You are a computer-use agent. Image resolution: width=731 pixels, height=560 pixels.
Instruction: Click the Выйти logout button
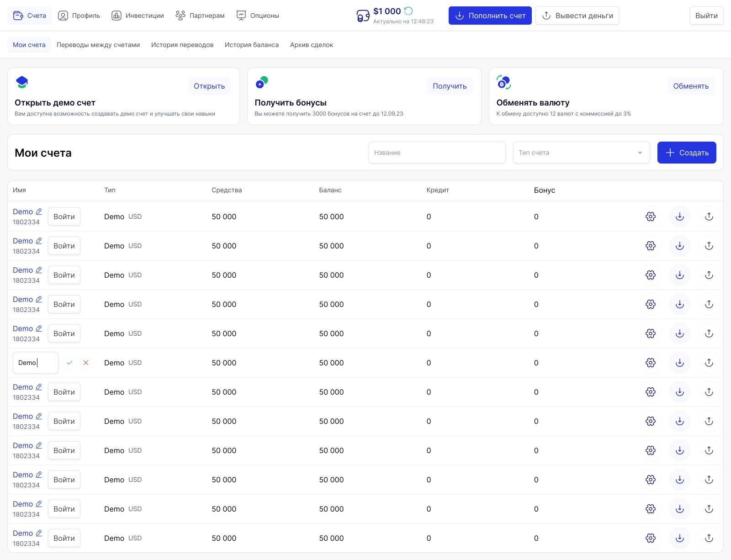(706, 16)
